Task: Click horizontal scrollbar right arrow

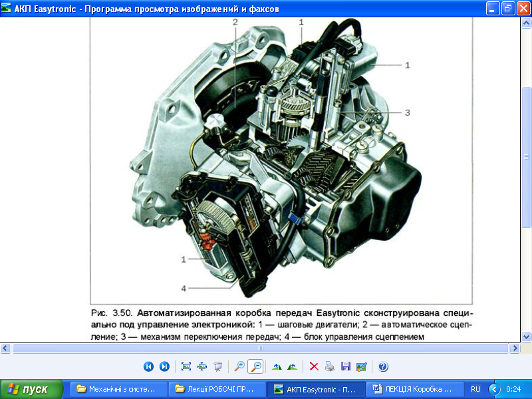Action: click(x=515, y=348)
